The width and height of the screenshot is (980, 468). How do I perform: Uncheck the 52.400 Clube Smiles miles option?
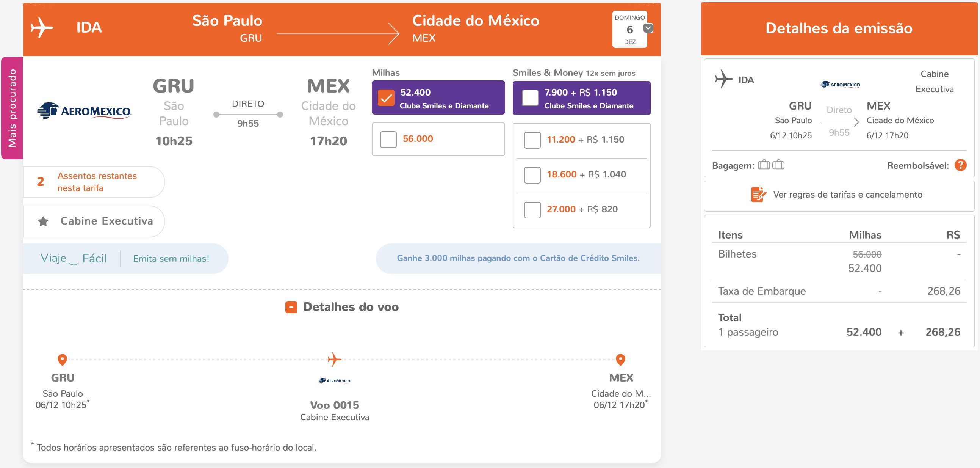tap(386, 98)
